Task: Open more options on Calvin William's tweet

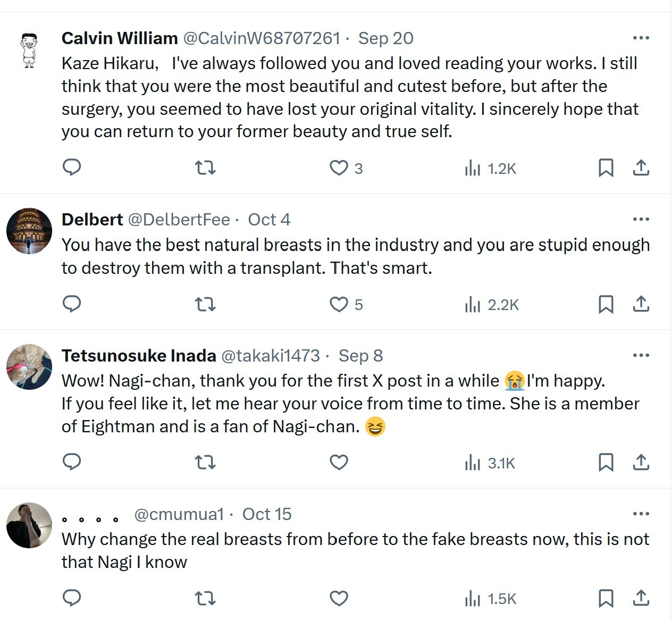Action: tap(641, 38)
